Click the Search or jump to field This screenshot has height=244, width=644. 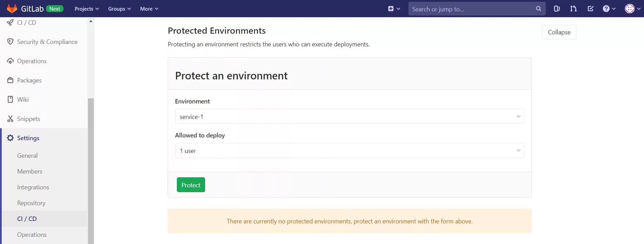tap(471, 9)
